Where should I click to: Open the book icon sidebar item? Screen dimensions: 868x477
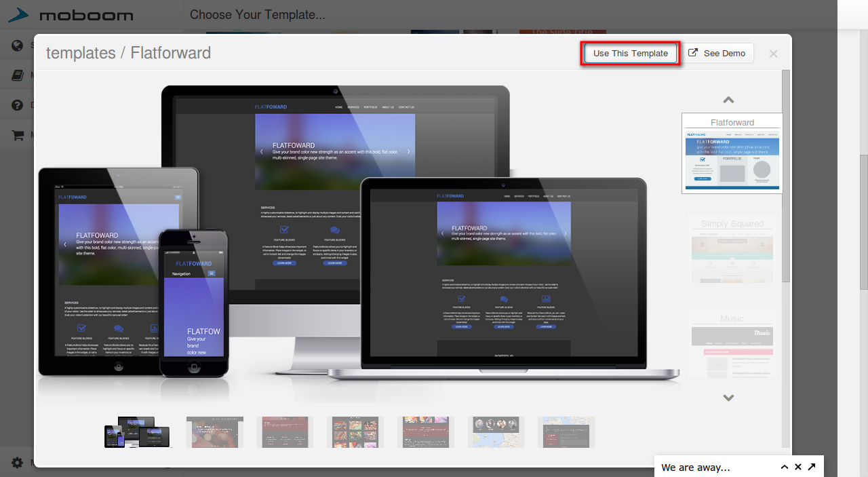(18, 75)
